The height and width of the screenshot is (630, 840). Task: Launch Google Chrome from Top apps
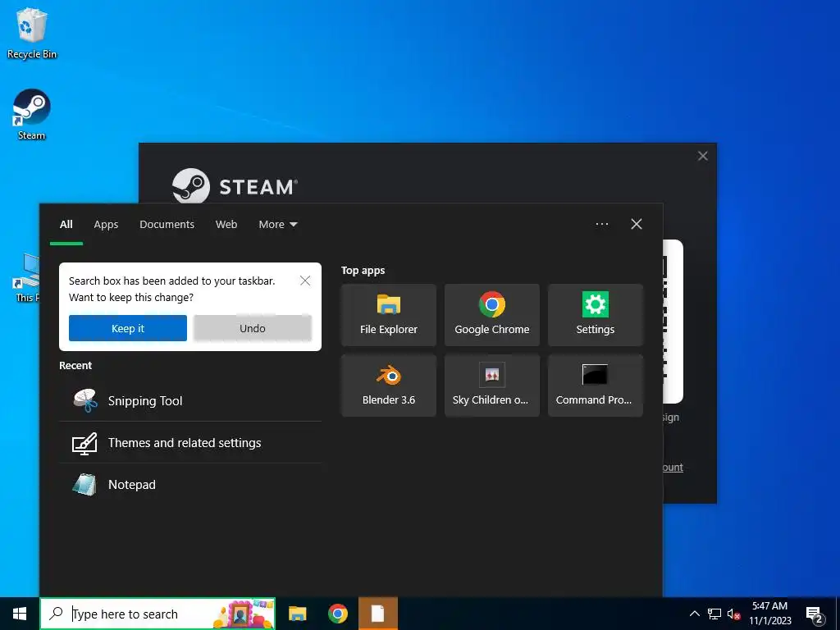(492, 315)
